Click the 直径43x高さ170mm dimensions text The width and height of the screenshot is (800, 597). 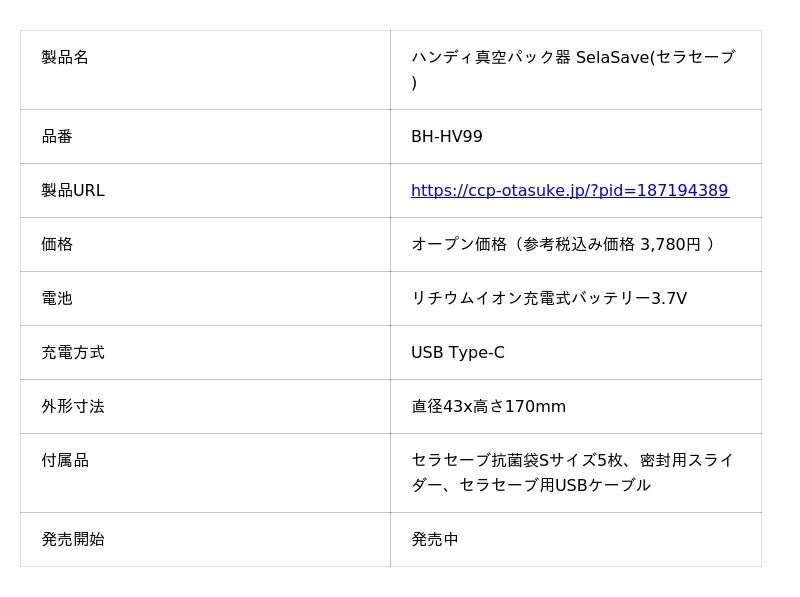(488, 406)
